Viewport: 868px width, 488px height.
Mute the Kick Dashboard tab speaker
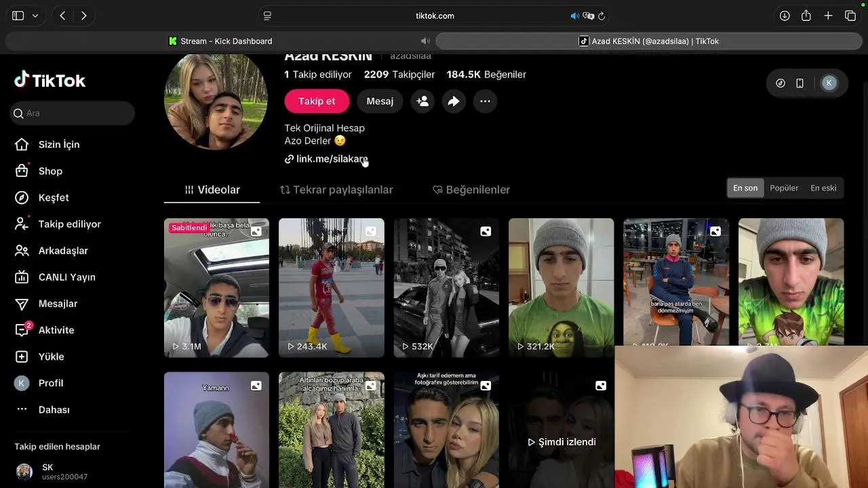tap(425, 41)
